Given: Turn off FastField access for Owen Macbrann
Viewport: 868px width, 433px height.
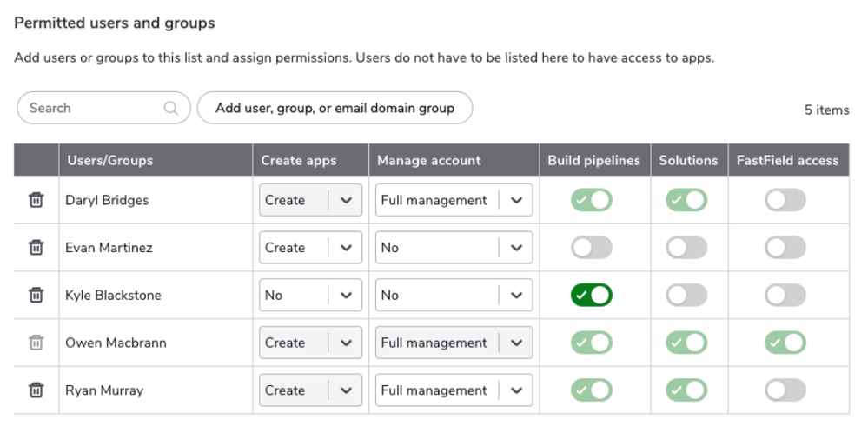Looking at the screenshot, I should point(785,343).
